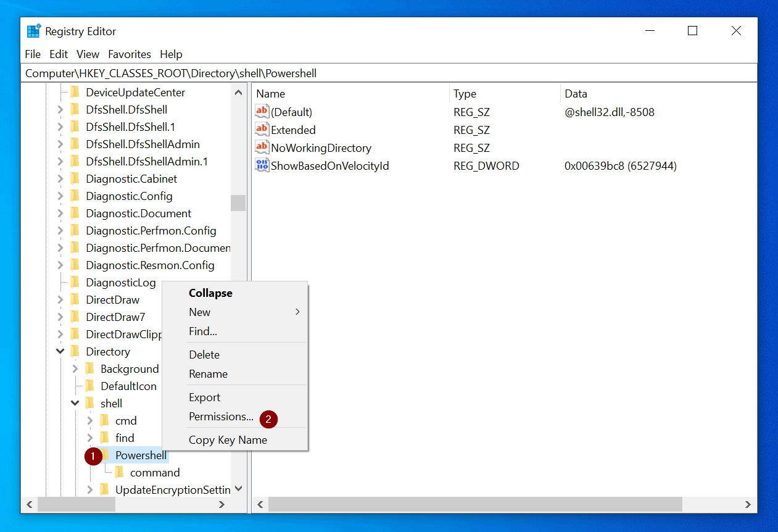Click the Registry Editor app icon in title bar
The image size is (778, 532).
33,31
